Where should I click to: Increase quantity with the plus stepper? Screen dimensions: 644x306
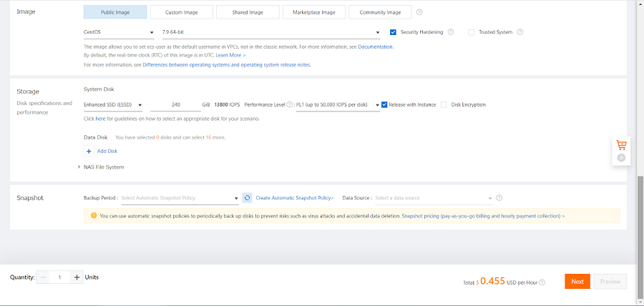tap(77, 277)
